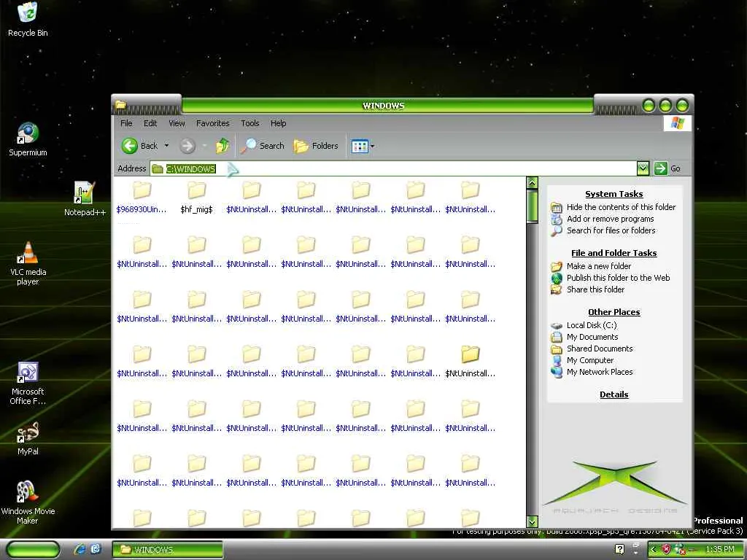Viewport: 747px width, 560px height.
Task: Collapse the Other Places section
Action: 614,312
